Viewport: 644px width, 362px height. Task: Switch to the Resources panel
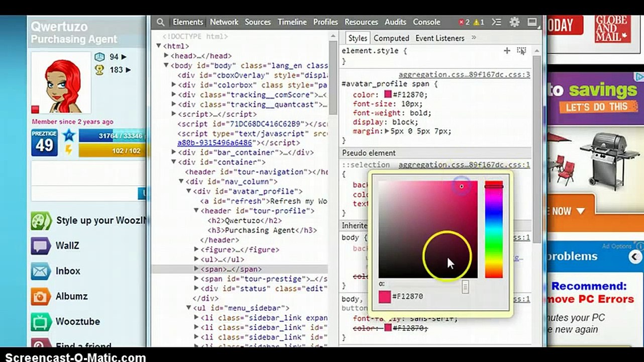361,22
